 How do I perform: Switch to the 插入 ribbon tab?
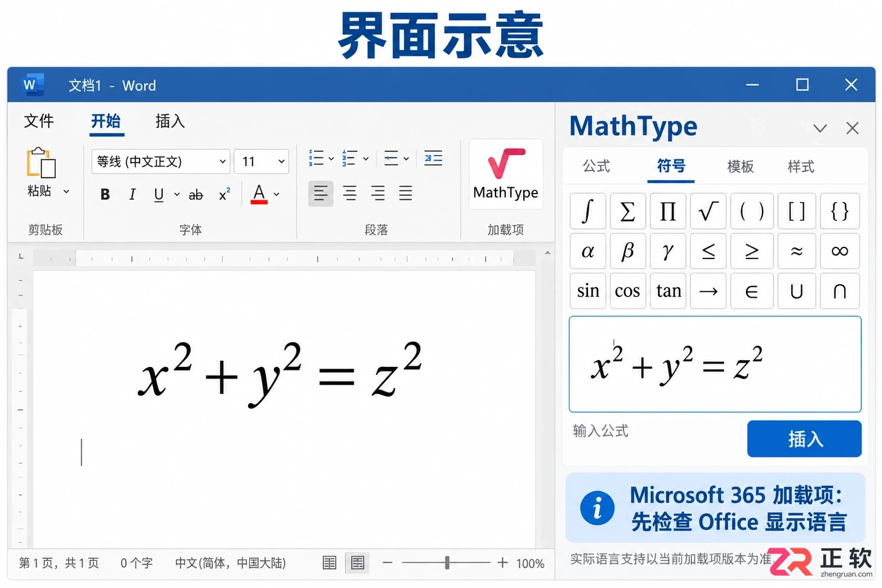click(170, 121)
